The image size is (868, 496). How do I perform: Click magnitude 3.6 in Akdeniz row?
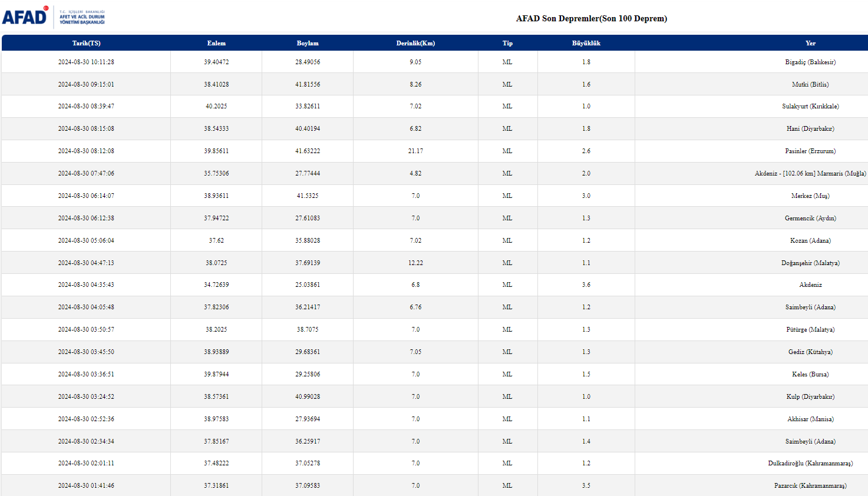click(586, 285)
